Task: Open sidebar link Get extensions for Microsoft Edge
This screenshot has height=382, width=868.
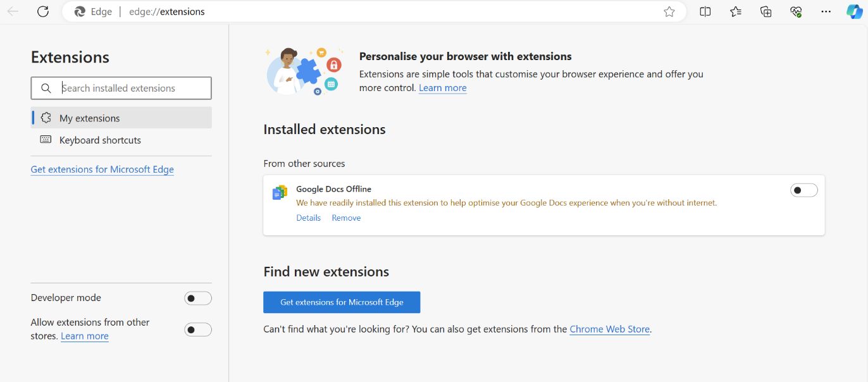Action: (x=102, y=169)
